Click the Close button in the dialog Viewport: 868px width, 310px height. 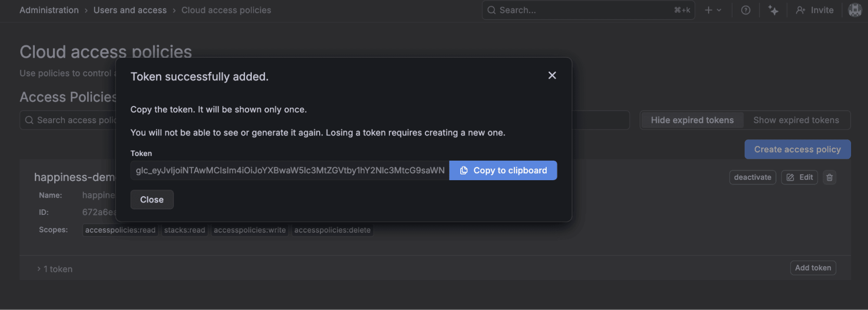152,200
